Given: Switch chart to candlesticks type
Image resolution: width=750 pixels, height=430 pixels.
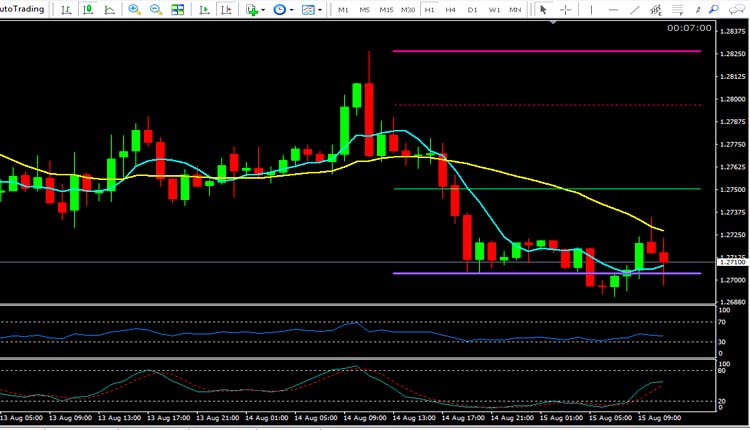Looking at the screenshot, I should point(88,9).
